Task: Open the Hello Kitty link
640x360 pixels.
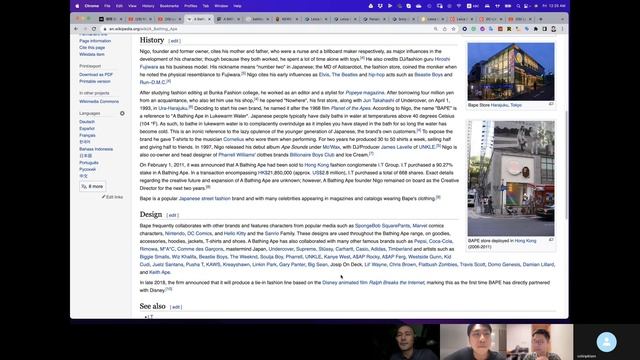Action: point(235,233)
